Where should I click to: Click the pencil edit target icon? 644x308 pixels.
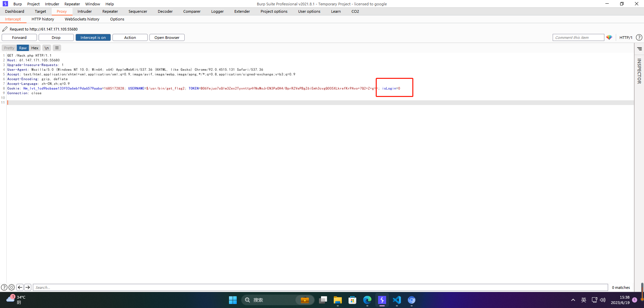pyautogui.click(x=5, y=29)
